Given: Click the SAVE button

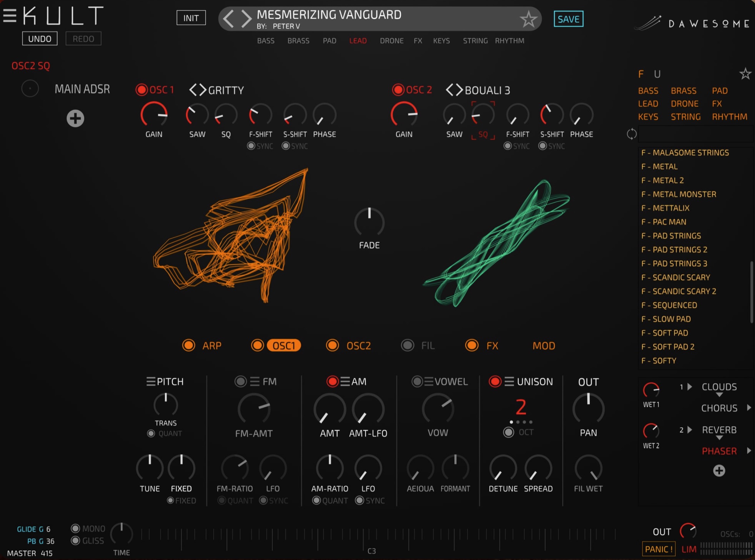Looking at the screenshot, I should click(x=568, y=19).
